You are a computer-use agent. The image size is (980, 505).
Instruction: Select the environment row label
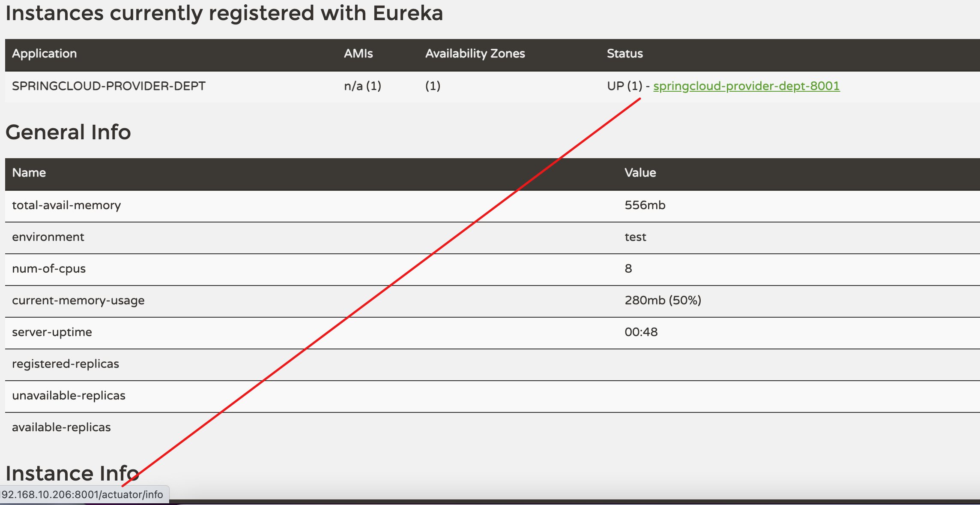tap(48, 237)
